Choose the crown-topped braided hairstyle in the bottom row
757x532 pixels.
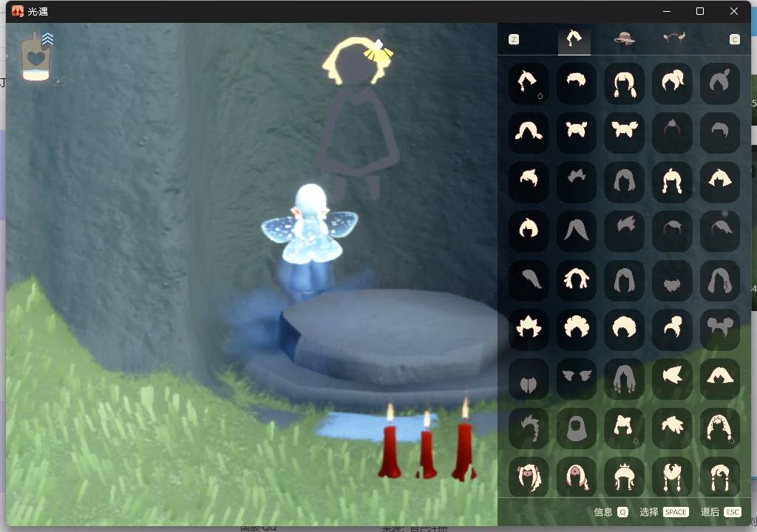624,477
